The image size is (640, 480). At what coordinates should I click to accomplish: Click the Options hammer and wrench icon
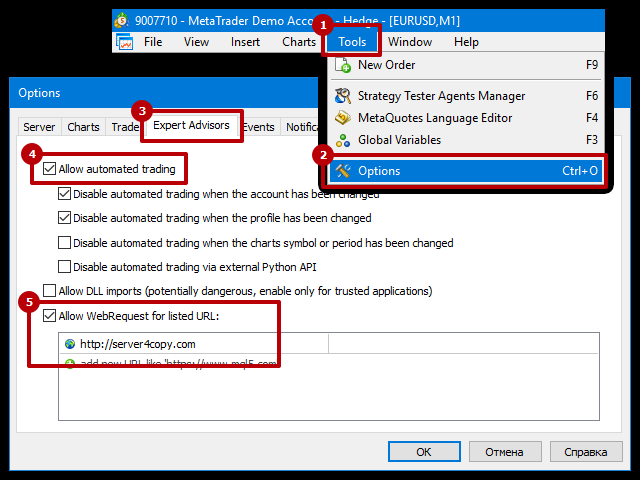pos(343,171)
